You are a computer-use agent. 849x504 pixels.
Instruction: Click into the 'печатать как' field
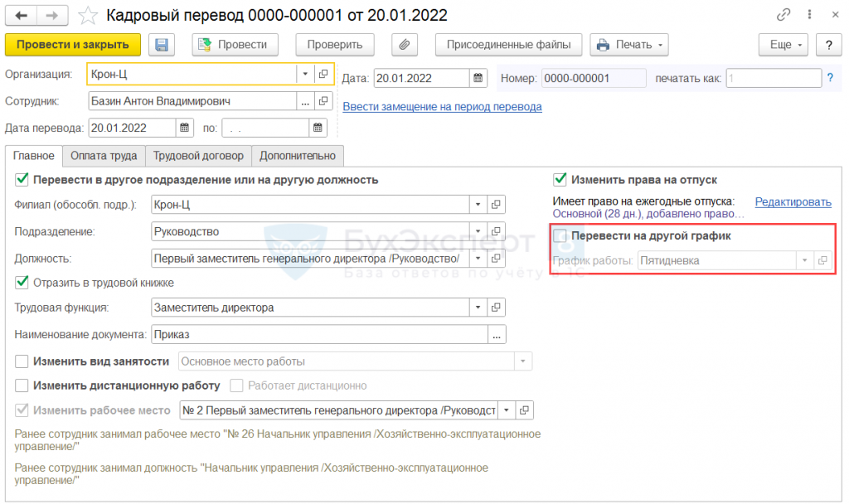pyautogui.click(x=774, y=78)
